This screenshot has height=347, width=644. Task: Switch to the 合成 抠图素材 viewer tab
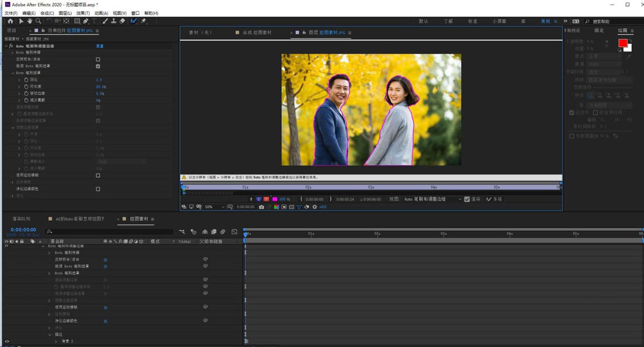coord(257,33)
